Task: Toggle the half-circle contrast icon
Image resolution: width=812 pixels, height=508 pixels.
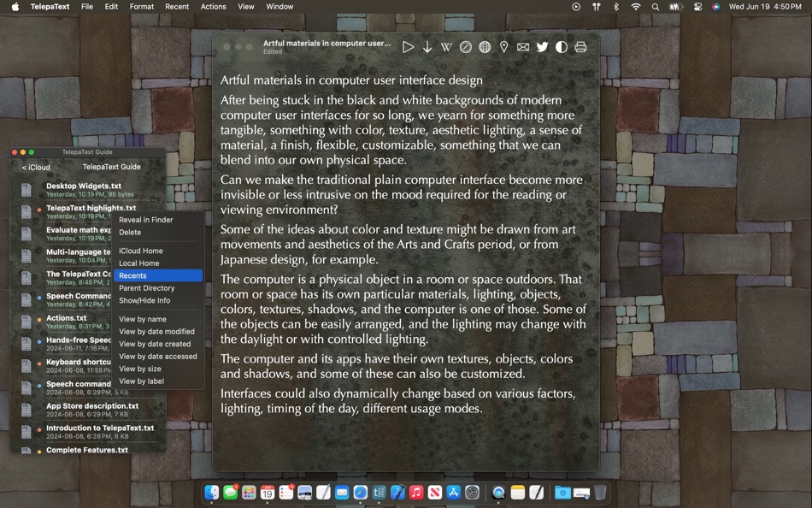Action: 562,47
